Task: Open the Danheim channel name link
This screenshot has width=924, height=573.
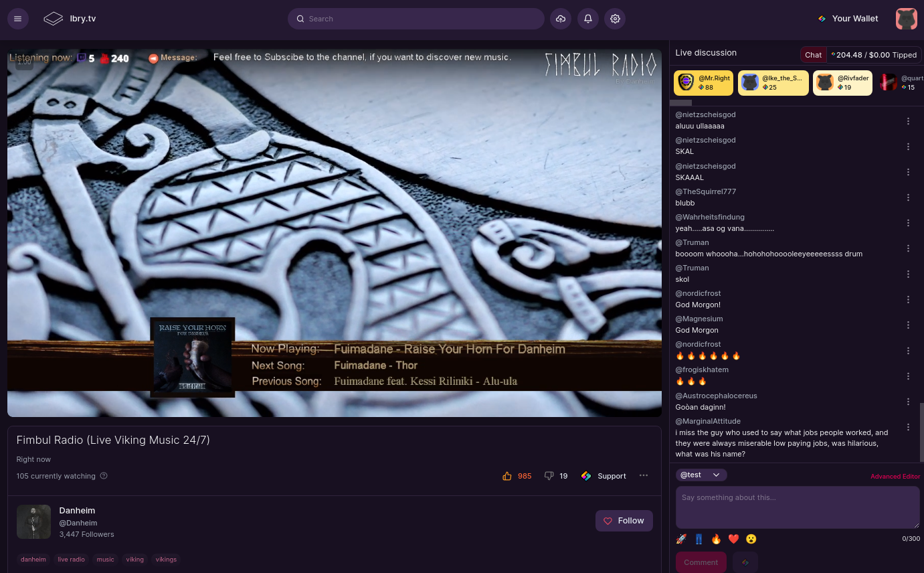Action: (77, 511)
